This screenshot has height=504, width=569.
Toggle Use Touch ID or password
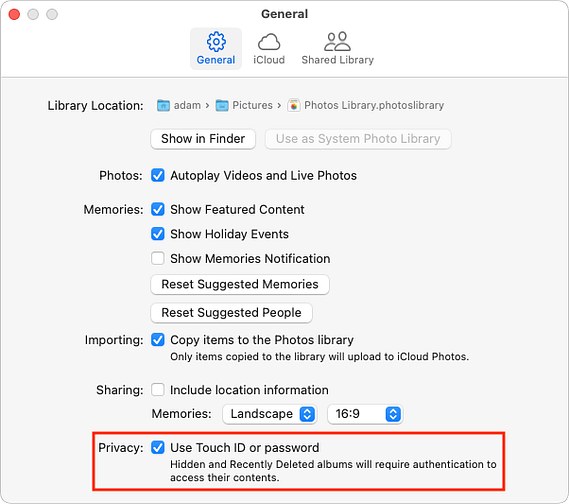point(158,448)
